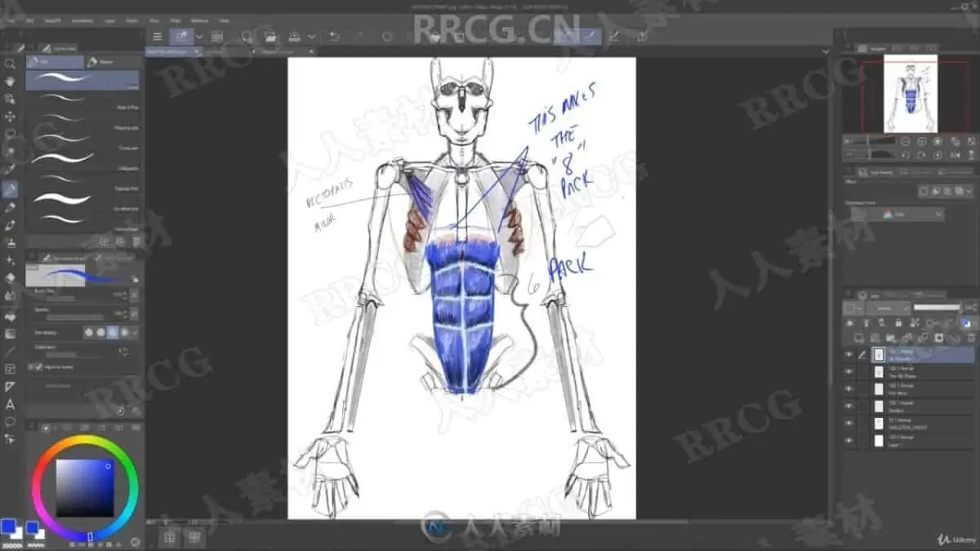Select the Pencil tool
Image resolution: width=980 pixels, height=551 pixels.
pyautogui.click(x=10, y=207)
